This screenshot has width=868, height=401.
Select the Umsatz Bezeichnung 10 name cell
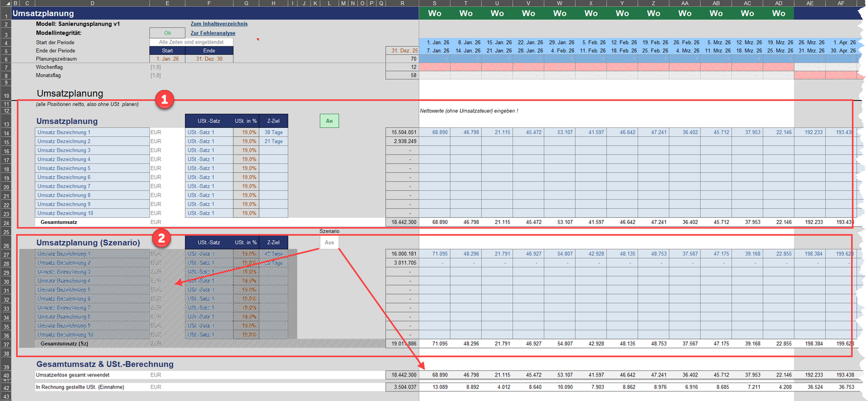coord(92,213)
